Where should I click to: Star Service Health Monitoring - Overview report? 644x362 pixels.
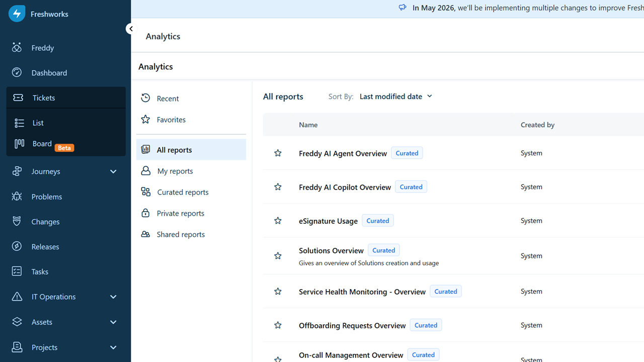pos(278,292)
